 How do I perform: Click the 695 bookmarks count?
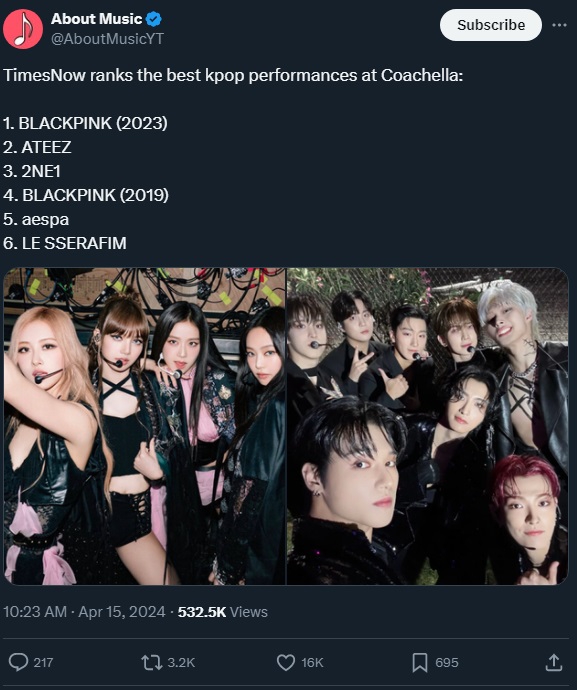pos(447,662)
